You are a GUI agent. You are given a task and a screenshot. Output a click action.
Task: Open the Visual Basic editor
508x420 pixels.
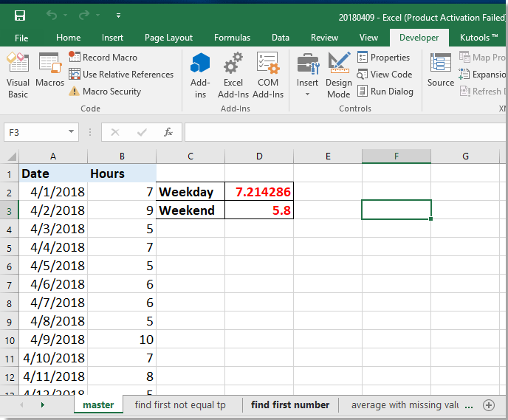(x=18, y=74)
